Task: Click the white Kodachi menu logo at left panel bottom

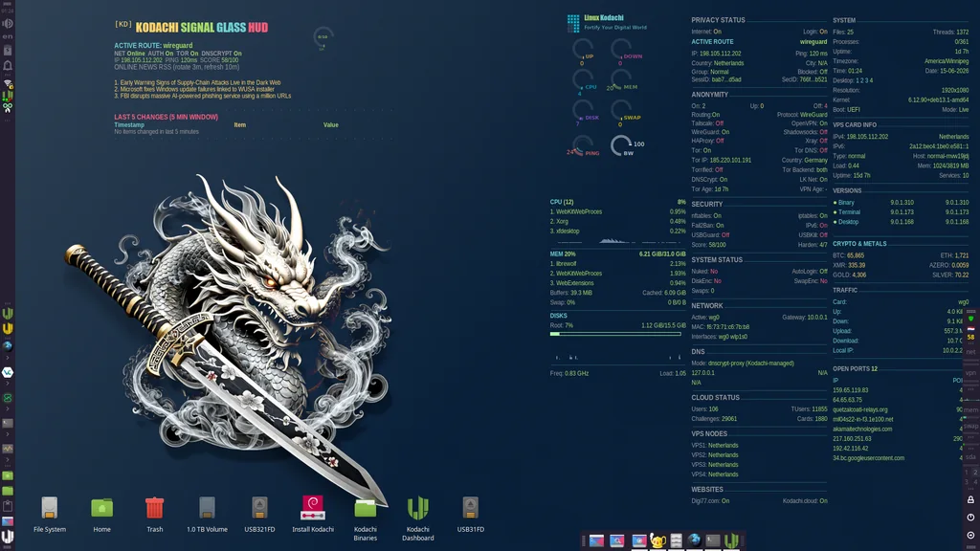Action: [8, 536]
